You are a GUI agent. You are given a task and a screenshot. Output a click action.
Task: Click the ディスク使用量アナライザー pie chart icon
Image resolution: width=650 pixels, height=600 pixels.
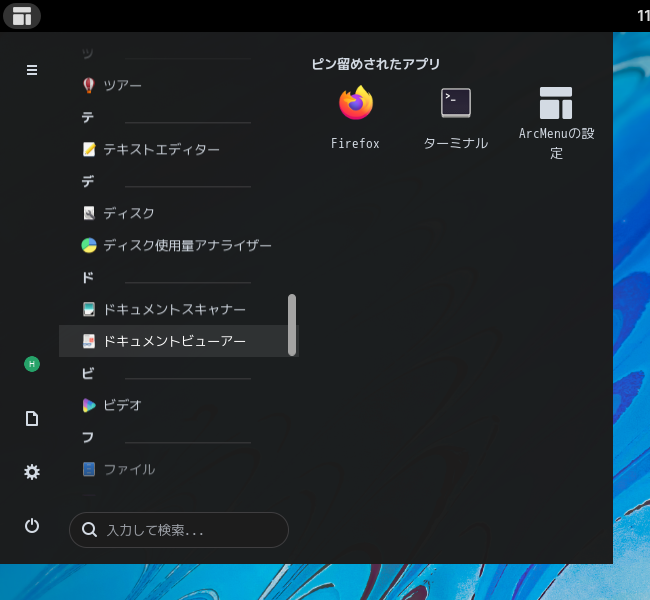[89, 245]
